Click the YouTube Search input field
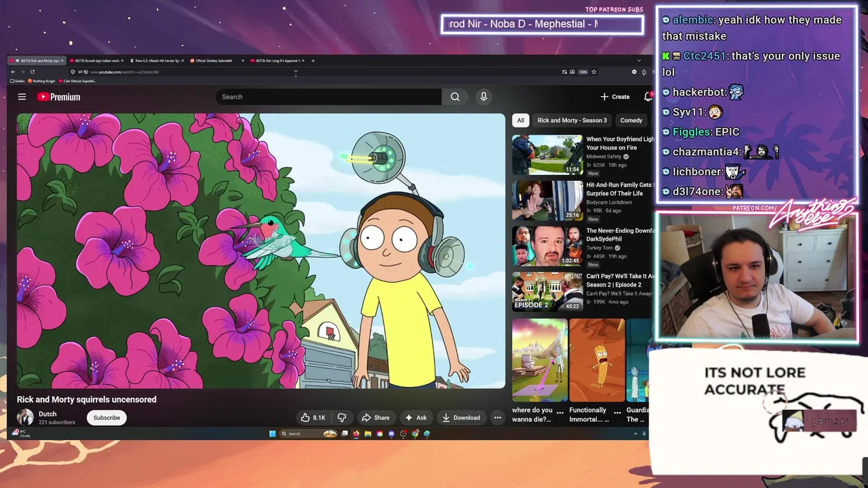This screenshot has height=488, width=868. coord(329,97)
